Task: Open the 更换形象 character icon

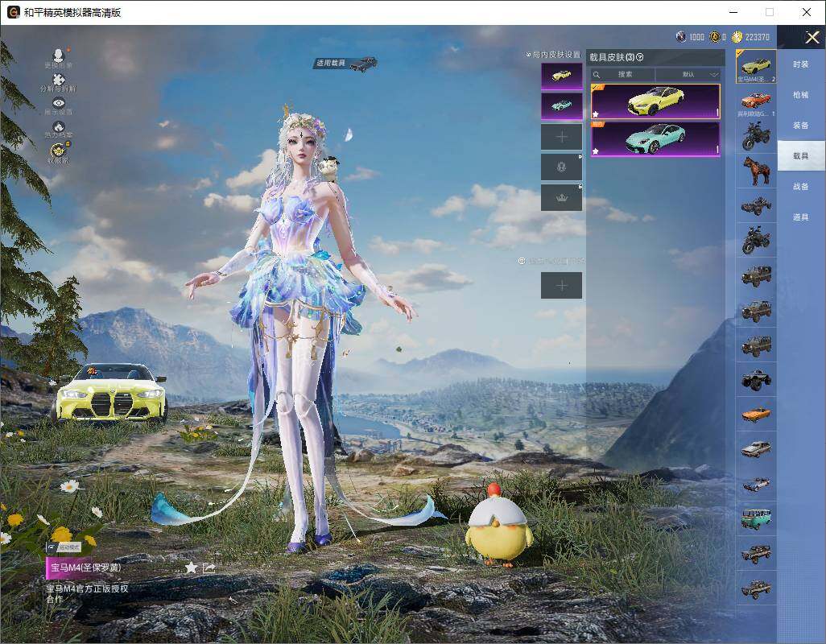Action: (x=59, y=56)
